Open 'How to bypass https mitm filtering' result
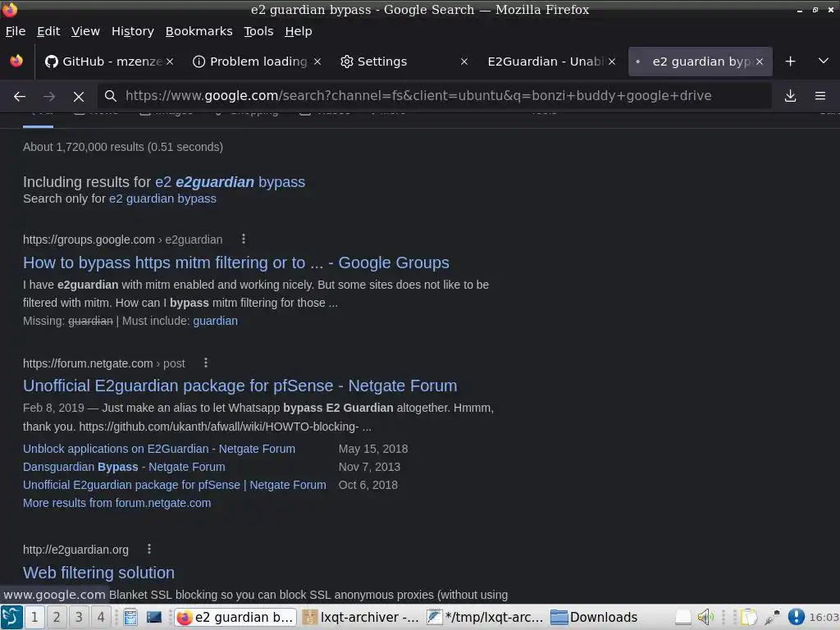Viewport: 840px width, 630px height. point(235,263)
